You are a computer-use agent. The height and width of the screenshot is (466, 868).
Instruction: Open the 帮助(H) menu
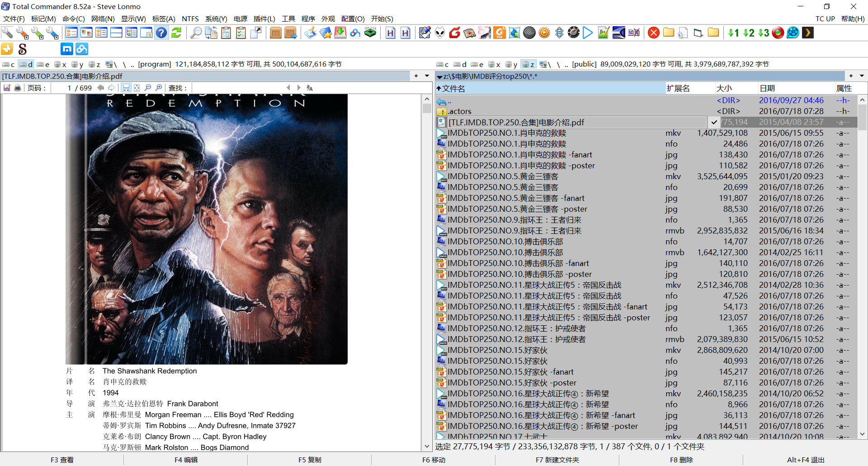[x=853, y=19]
